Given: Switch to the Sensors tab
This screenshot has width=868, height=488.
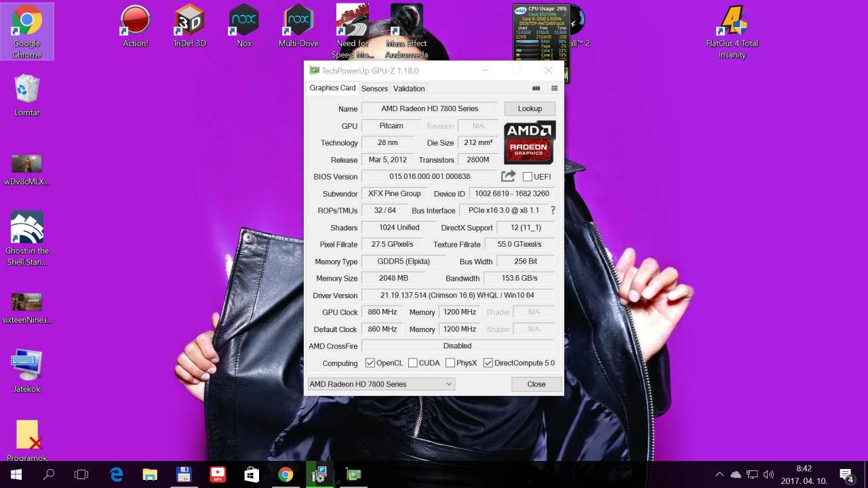Looking at the screenshot, I should pyautogui.click(x=374, y=89).
